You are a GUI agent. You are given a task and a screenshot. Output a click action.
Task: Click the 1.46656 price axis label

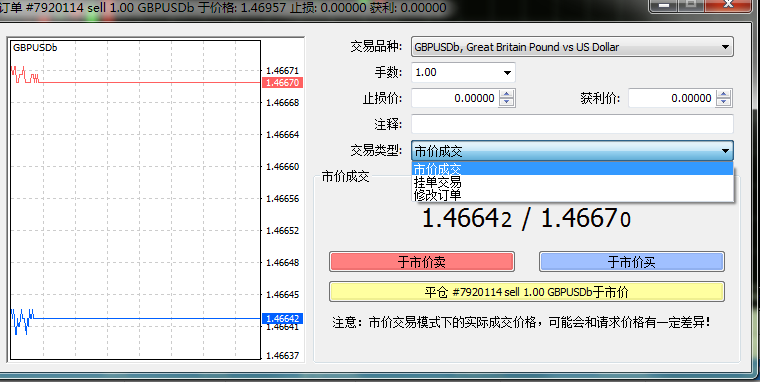click(x=283, y=199)
